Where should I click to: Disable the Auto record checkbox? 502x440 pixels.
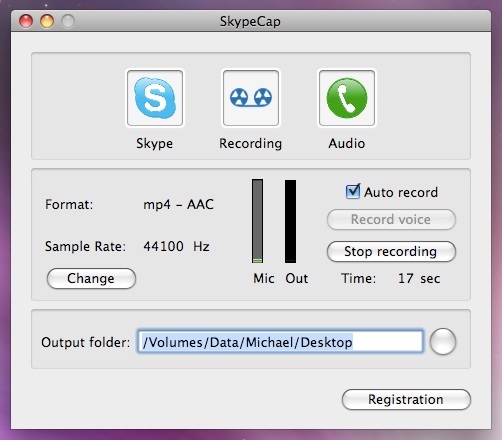coord(353,192)
